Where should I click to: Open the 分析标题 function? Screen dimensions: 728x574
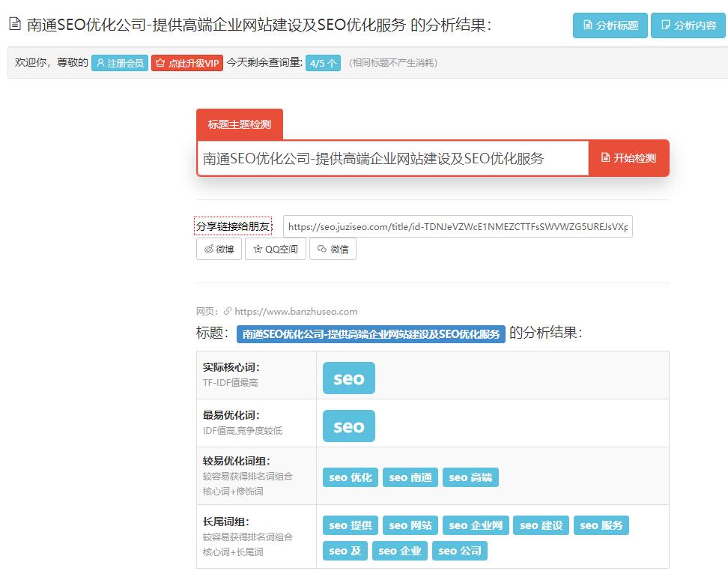pos(610,24)
